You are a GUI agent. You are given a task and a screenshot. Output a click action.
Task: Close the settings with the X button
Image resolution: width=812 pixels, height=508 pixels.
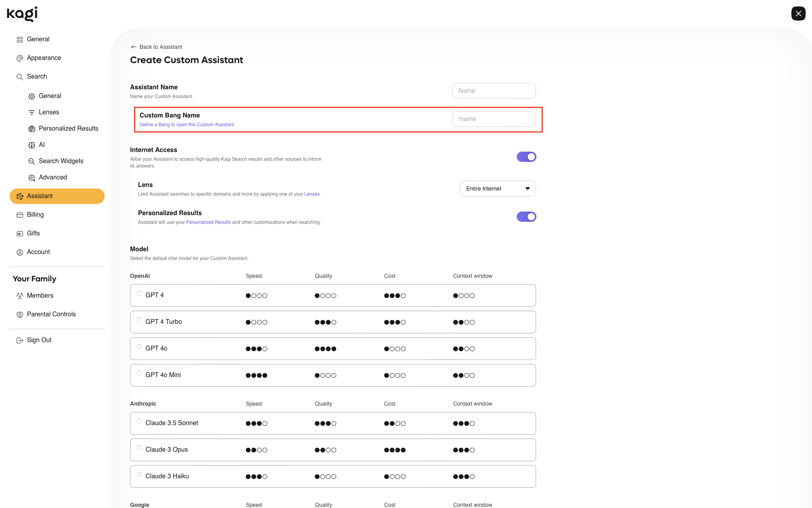point(798,13)
